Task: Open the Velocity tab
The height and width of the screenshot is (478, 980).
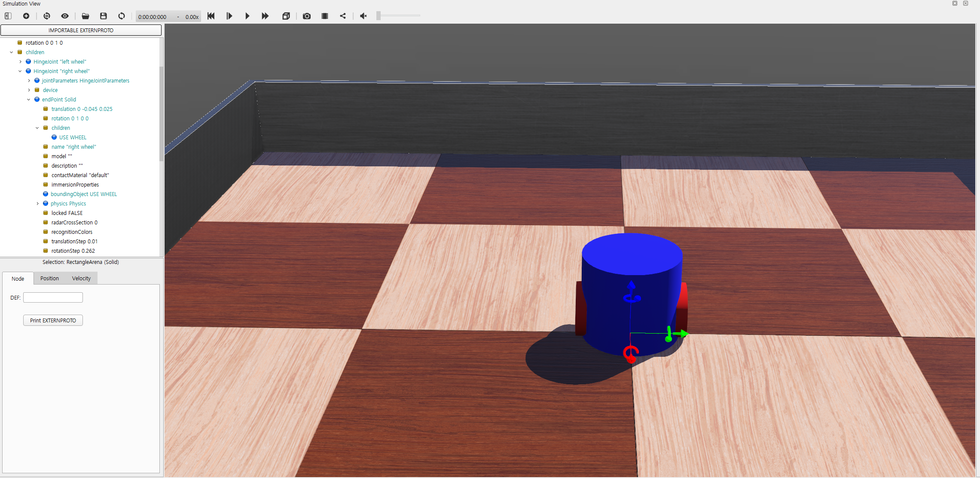Action: point(81,279)
